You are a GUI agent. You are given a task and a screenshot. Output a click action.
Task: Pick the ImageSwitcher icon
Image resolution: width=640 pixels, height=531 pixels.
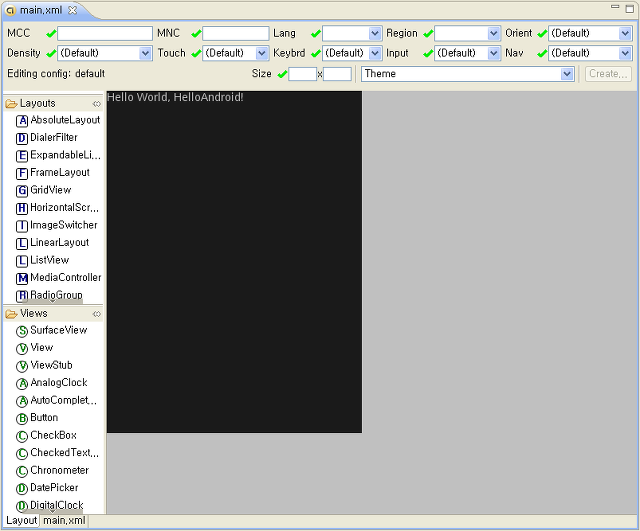(22, 226)
